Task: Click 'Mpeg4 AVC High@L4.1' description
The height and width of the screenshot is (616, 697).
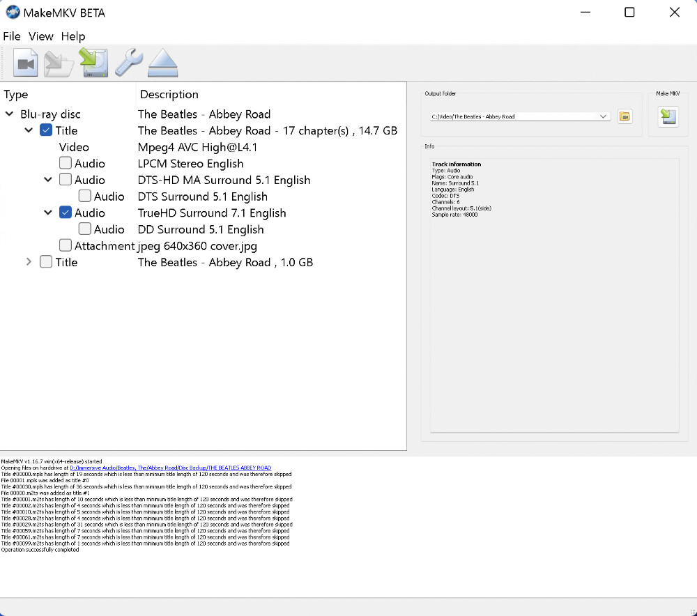Action: (197, 147)
